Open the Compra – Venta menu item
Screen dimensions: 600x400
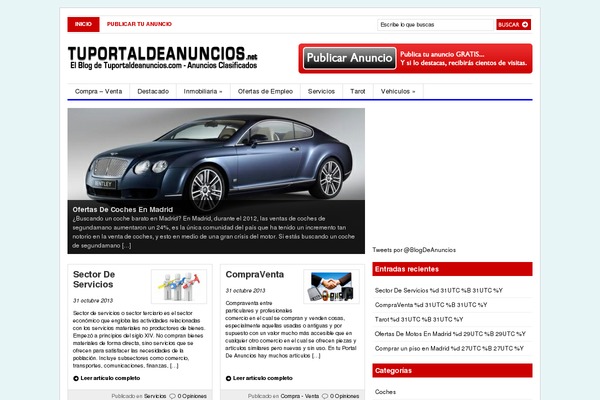tap(98, 91)
